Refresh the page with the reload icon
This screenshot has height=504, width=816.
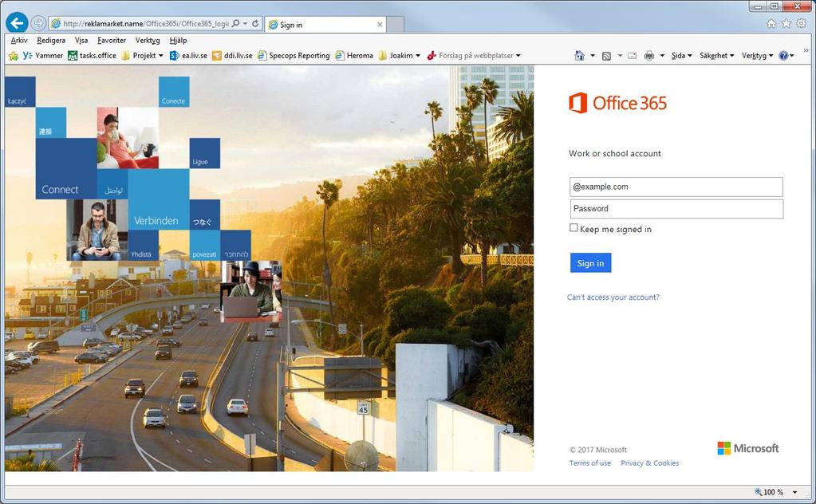255,23
